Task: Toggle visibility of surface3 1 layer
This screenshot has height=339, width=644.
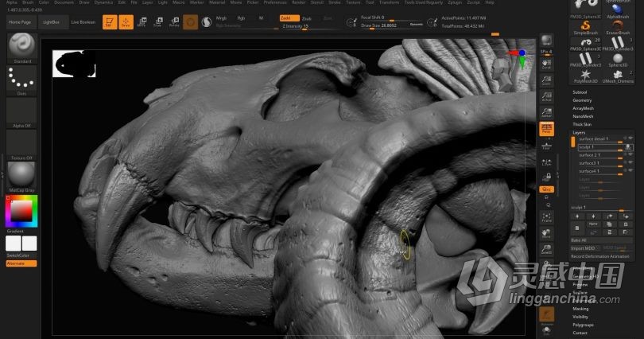Action: (630, 162)
